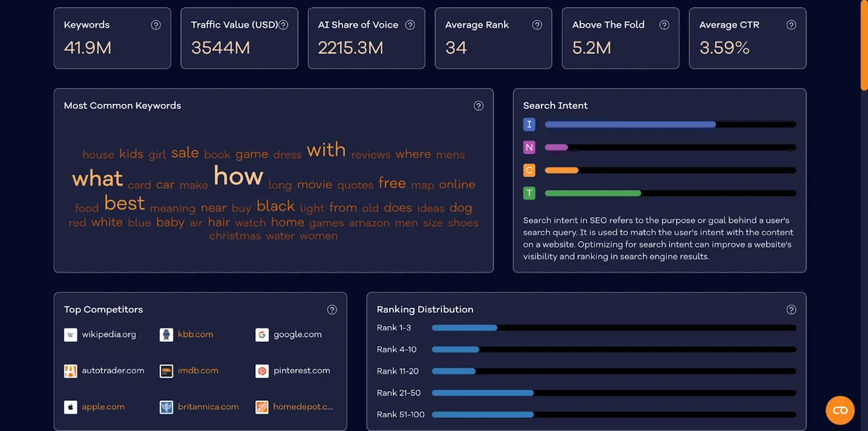Image resolution: width=868 pixels, height=431 pixels.
Task: Select the Navigational intent 'N' badge
Action: (529, 148)
